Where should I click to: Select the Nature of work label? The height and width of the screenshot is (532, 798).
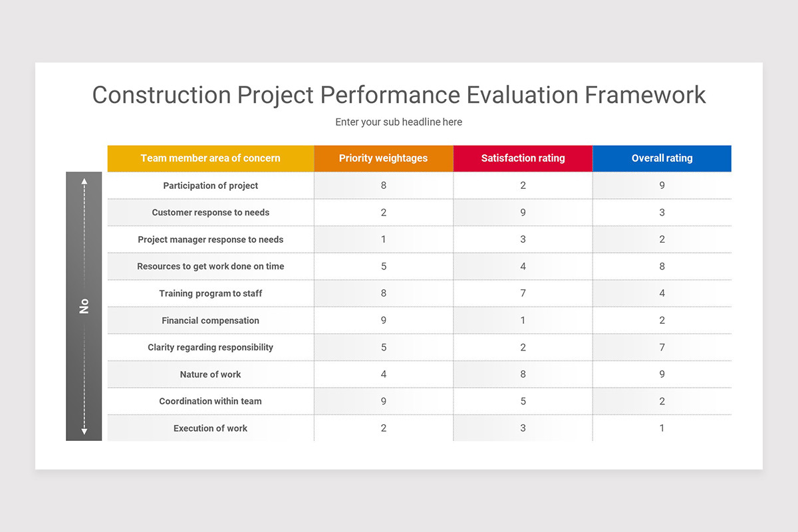(x=210, y=374)
